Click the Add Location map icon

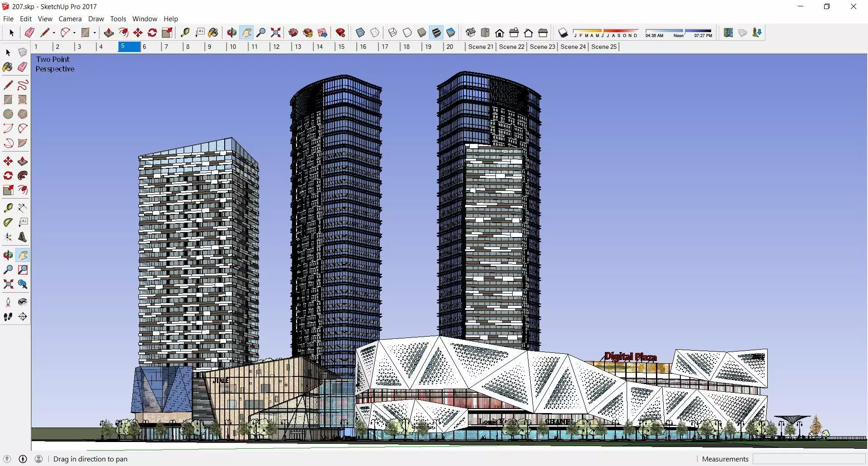tap(728, 33)
